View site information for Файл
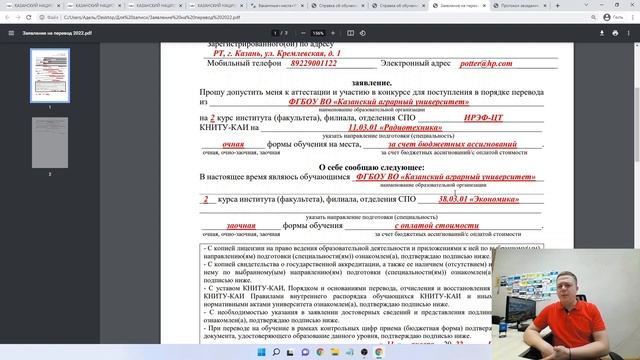Viewport: 640px width, 360px height. (49, 18)
